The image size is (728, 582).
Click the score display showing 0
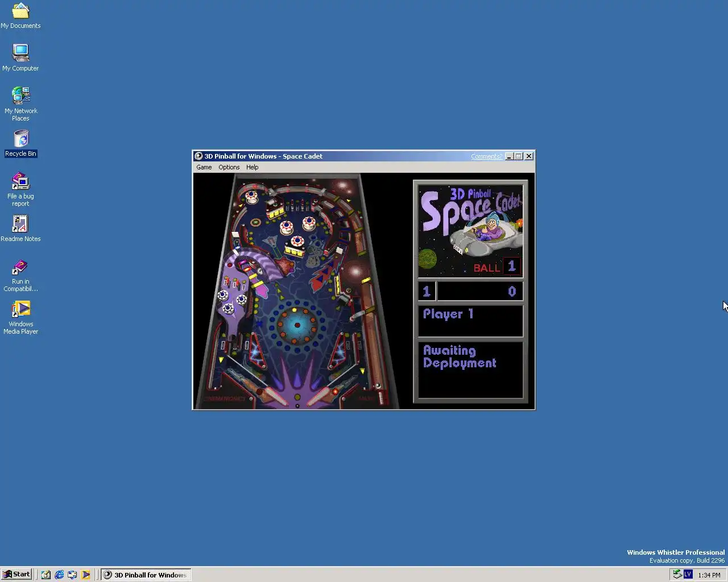tap(479, 292)
